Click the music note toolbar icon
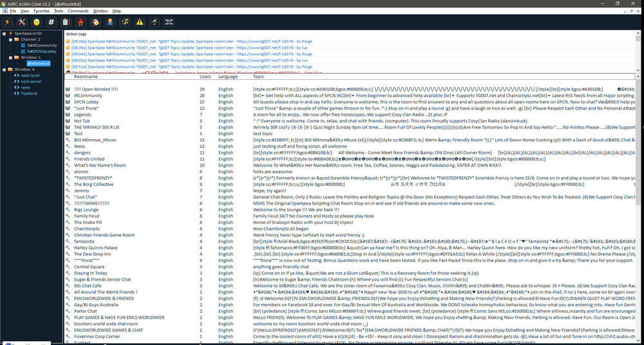 tap(126, 22)
